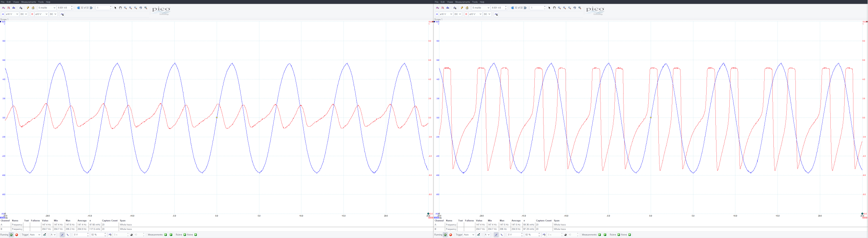The width and height of the screenshot is (868, 238).
Task: Open Views menu in left window
Action: [16, 2]
